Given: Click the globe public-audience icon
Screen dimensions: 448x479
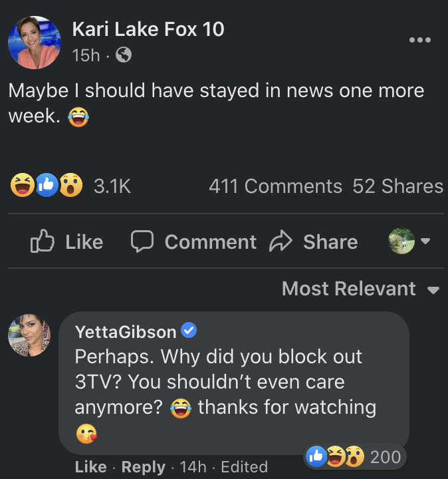Looking at the screenshot, I should (x=124, y=55).
